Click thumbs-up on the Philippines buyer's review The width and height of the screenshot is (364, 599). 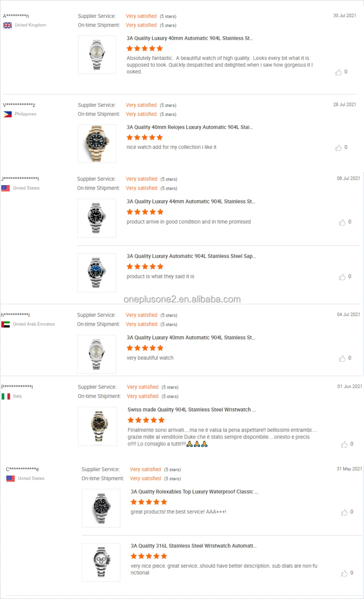click(x=338, y=147)
